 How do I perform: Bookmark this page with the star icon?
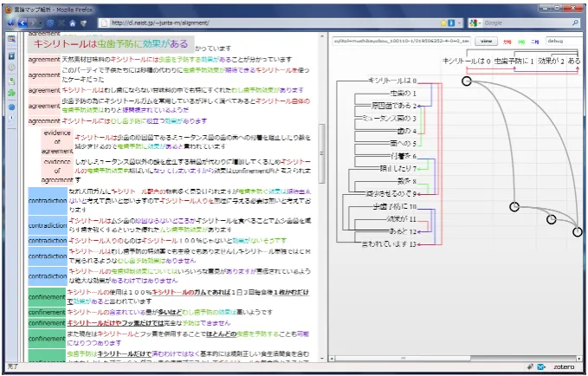tap(443, 23)
